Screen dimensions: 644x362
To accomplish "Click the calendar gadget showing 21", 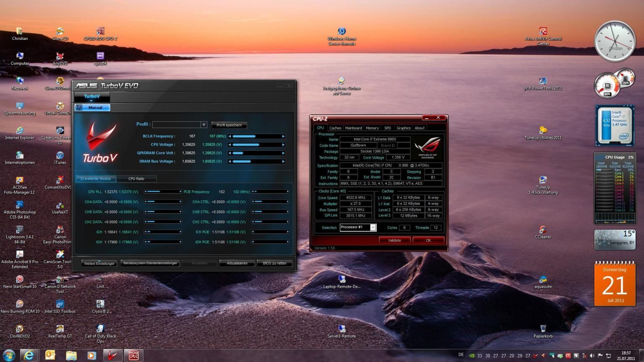I will coord(615,284).
